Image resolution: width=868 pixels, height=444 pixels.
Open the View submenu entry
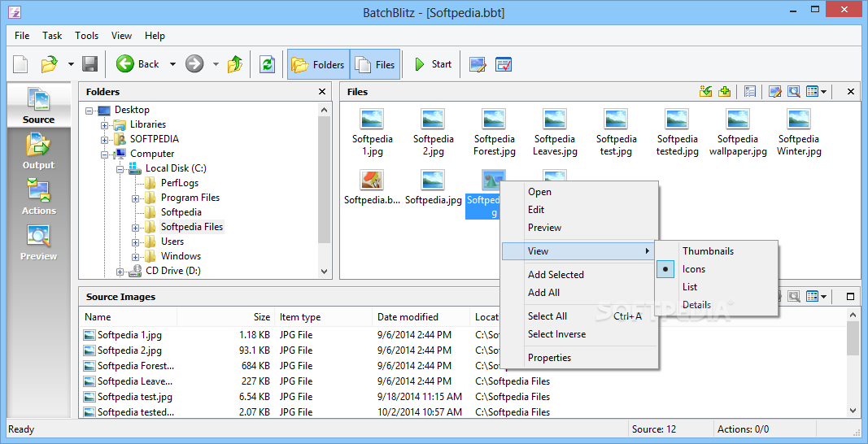click(x=579, y=250)
